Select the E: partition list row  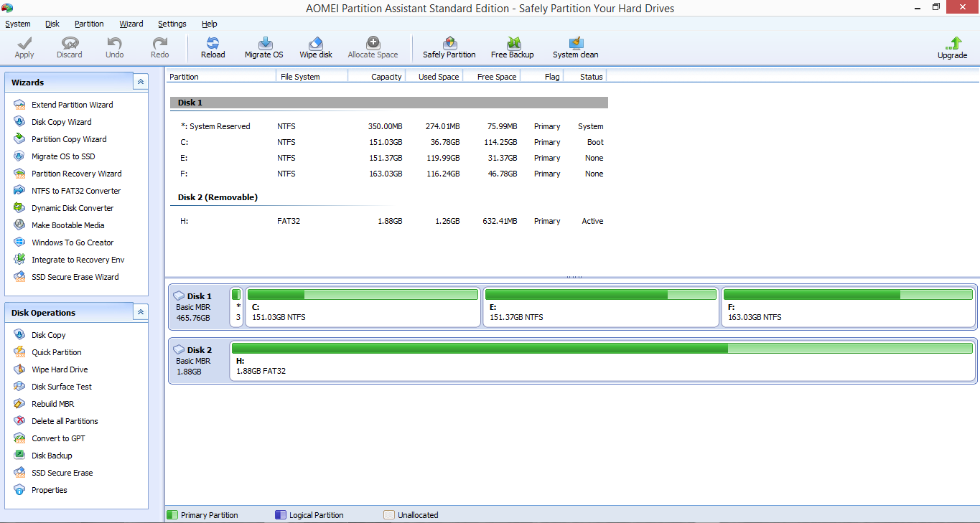tap(389, 158)
